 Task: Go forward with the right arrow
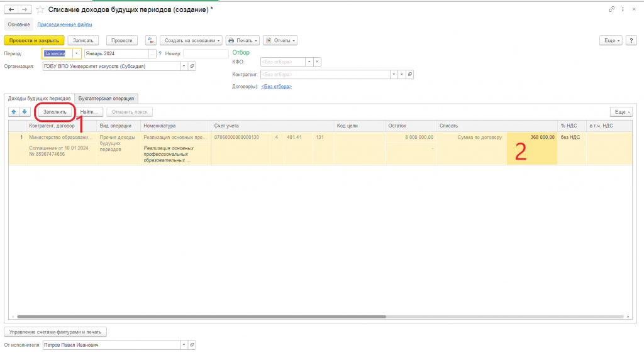click(25, 9)
